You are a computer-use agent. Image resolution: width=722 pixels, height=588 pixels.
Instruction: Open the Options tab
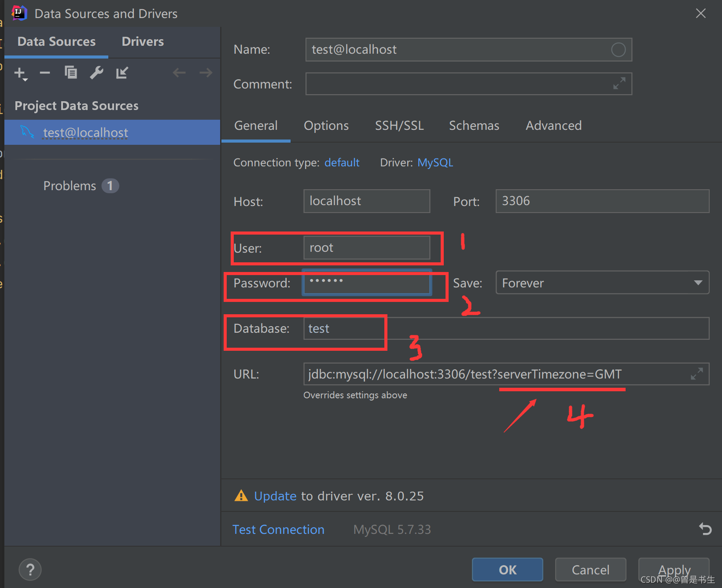coord(326,126)
